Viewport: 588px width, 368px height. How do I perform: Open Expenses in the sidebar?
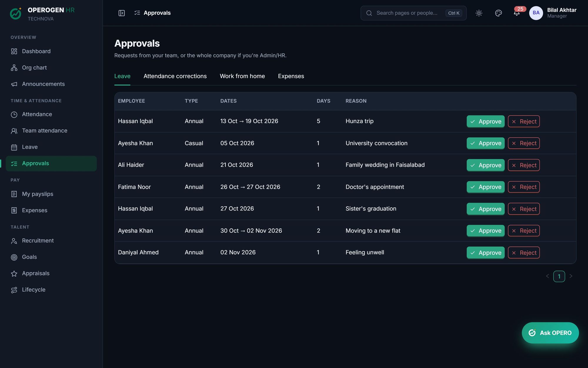pyautogui.click(x=51, y=210)
